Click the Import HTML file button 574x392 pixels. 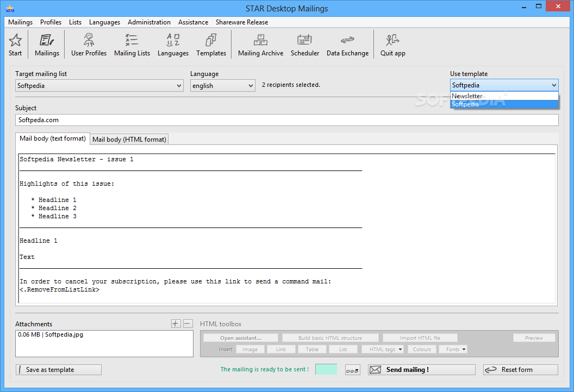420,338
